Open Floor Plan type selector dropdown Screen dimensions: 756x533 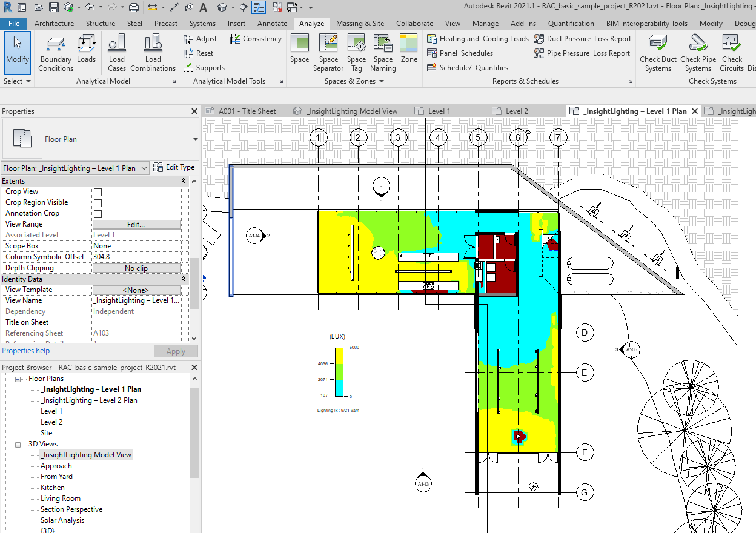point(196,139)
